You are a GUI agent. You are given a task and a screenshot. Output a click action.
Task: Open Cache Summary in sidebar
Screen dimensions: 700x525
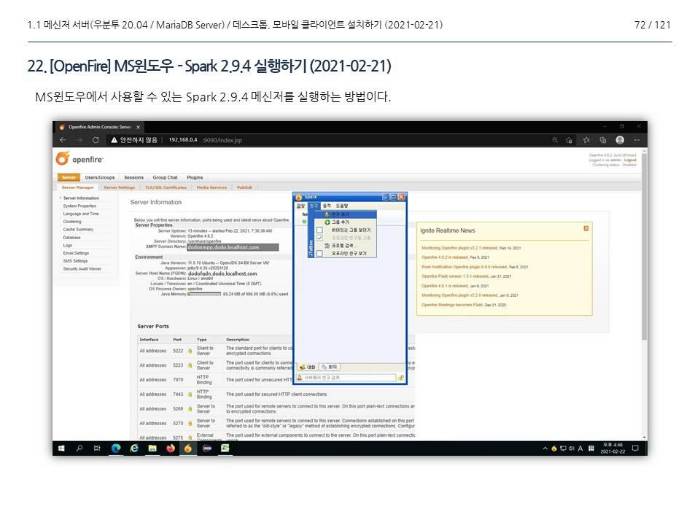click(x=78, y=229)
